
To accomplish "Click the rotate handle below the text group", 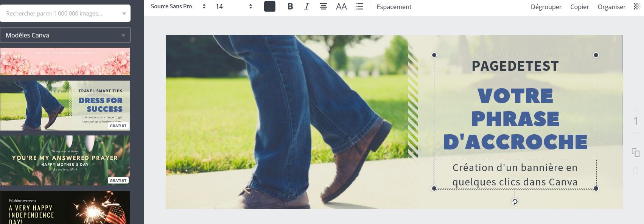I will pyautogui.click(x=515, y=202).
